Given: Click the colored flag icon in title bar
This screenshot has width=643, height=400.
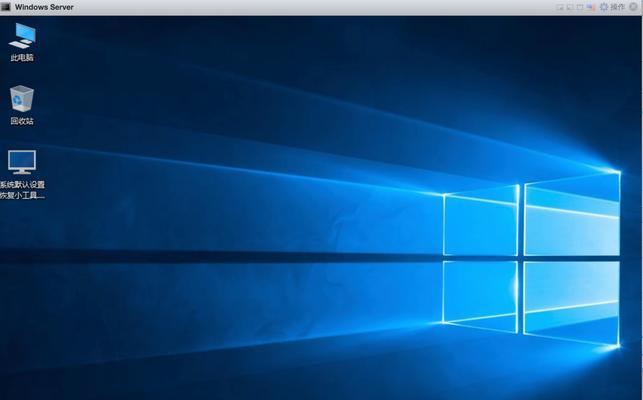Looking at the screenshot, I should click(591, 7).
